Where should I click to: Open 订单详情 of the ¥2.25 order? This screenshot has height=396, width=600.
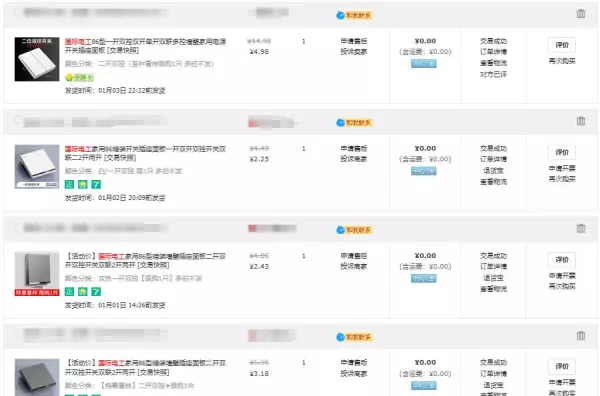point(494,159)
